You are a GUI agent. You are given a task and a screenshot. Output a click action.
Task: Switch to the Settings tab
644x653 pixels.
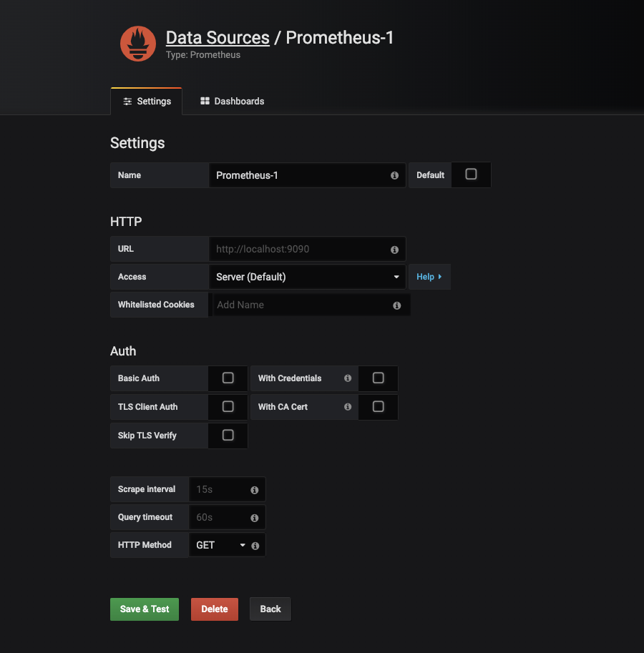(146, 101)
